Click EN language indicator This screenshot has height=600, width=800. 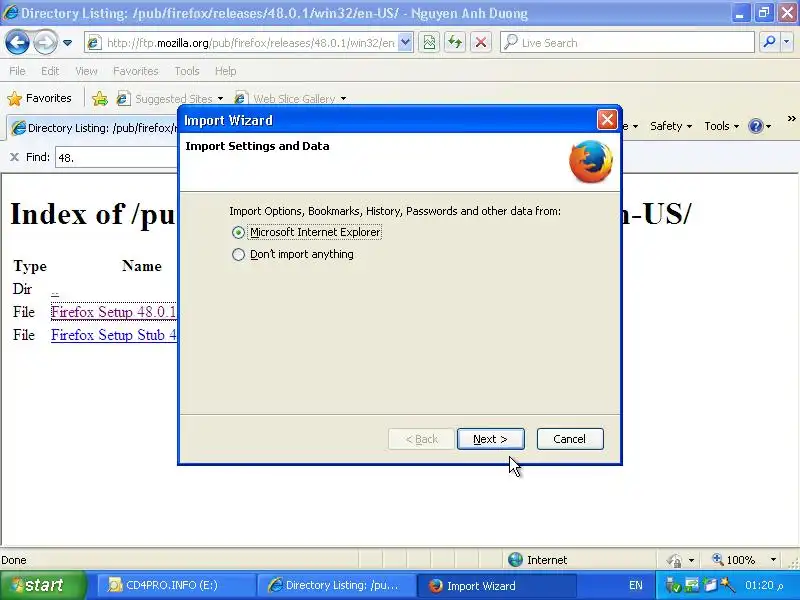click(636, 585)
